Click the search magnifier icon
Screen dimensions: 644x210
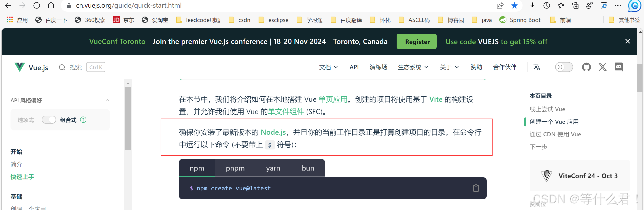62,67
